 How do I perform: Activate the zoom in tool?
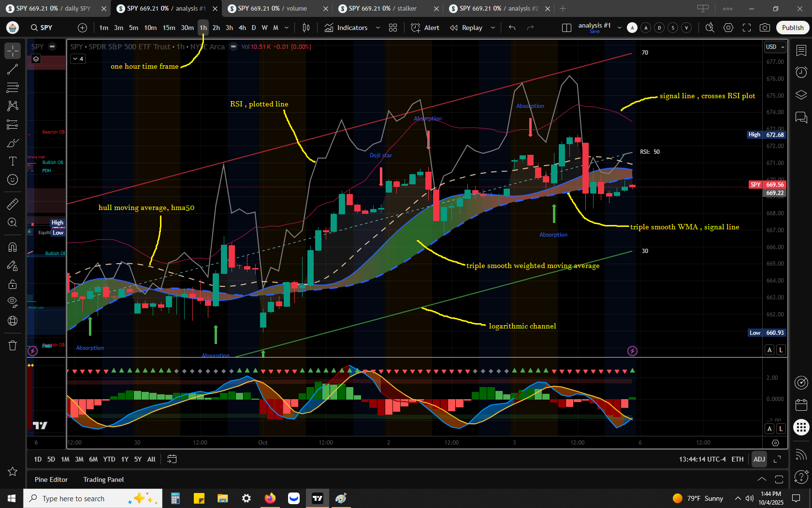point(13,223)
